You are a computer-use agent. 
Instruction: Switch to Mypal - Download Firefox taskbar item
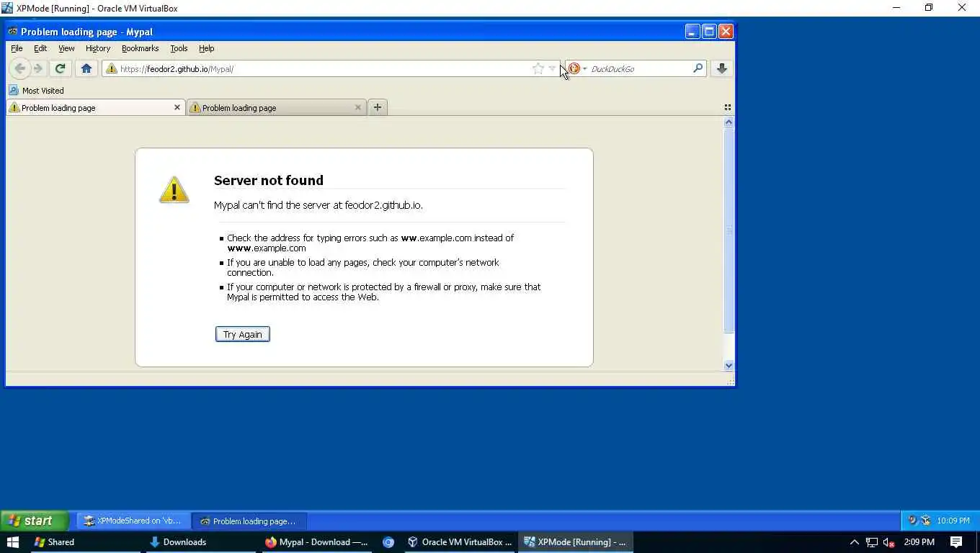pos(316,542)
